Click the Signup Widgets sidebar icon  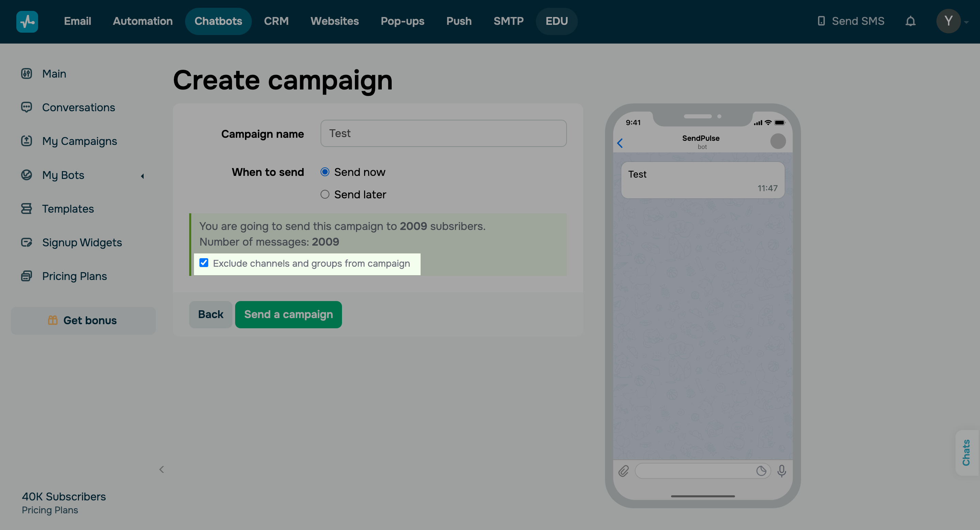(x=26, y=242)
